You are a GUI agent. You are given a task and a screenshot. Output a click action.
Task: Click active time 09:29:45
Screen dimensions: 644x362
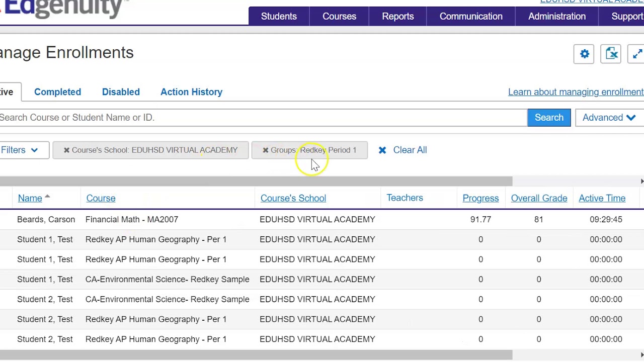606,220
